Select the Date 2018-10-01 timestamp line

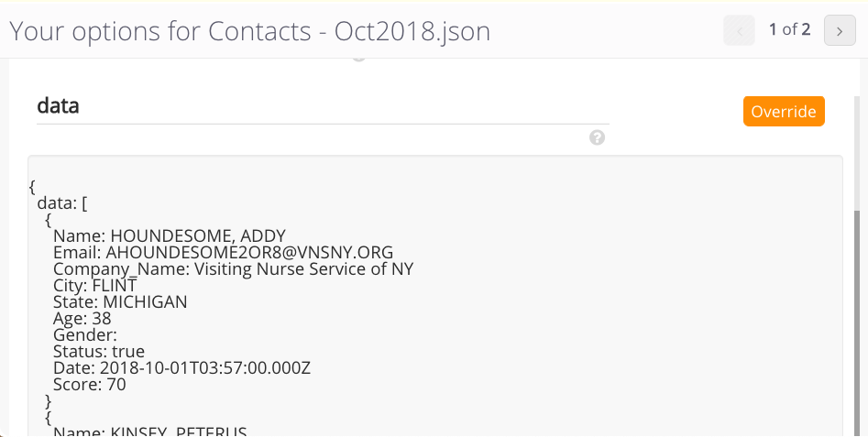(x=181, y=368)
